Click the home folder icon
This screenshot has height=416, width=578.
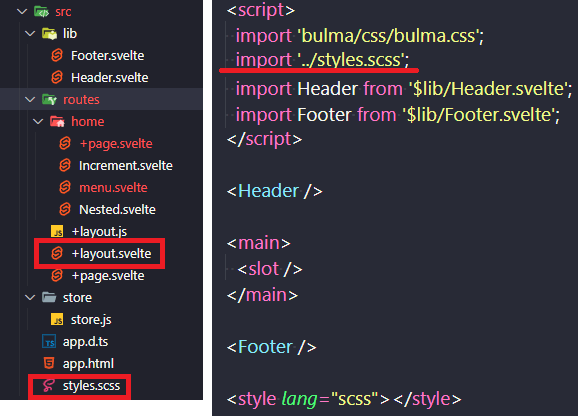tap(57, 121)
